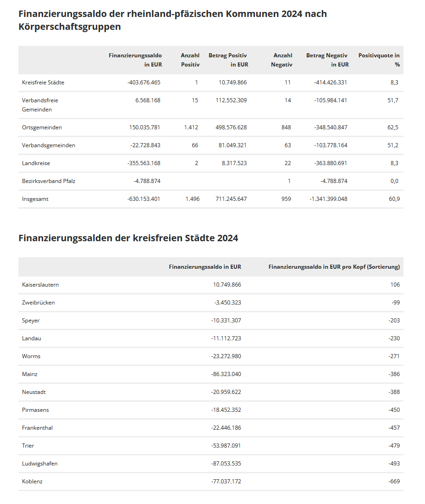The height and width of the screenshot is (504, 425).
Task: Select the 'Bezirksverband Pfalz' row label
Action: [49, 181]
